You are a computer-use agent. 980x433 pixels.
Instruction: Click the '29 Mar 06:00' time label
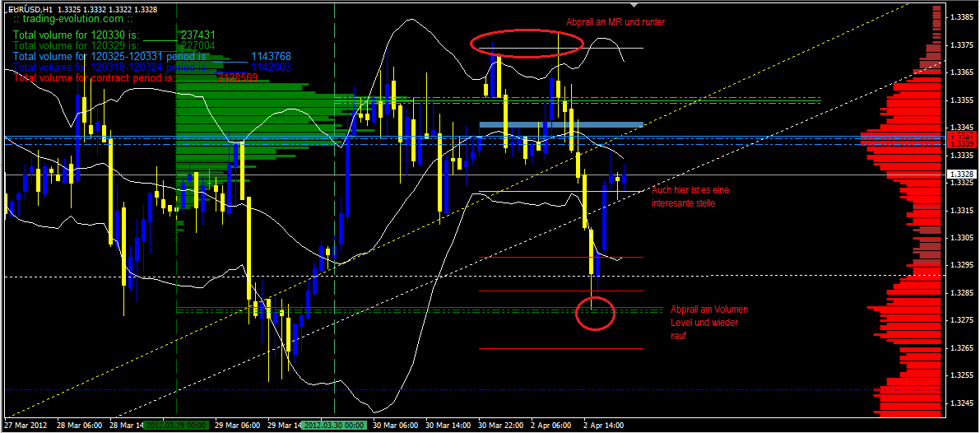tap(237, 425)
